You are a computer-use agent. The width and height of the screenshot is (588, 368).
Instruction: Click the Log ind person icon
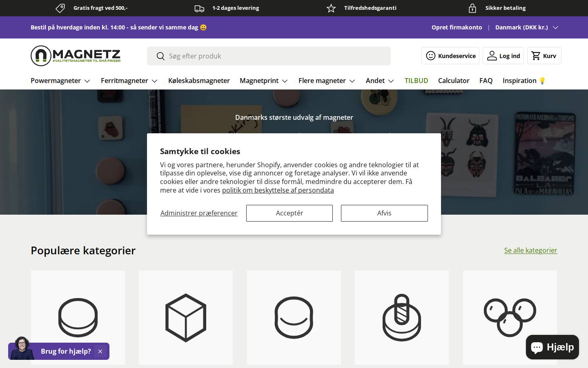click(492, 56)
